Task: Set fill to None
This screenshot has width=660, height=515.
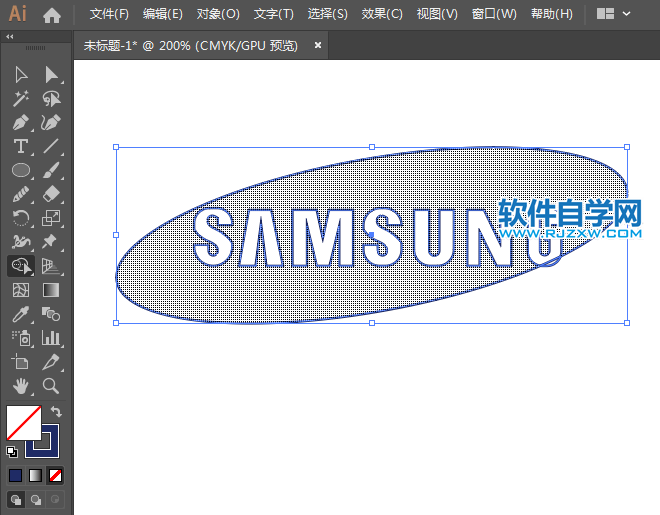Action: point(56,476)
